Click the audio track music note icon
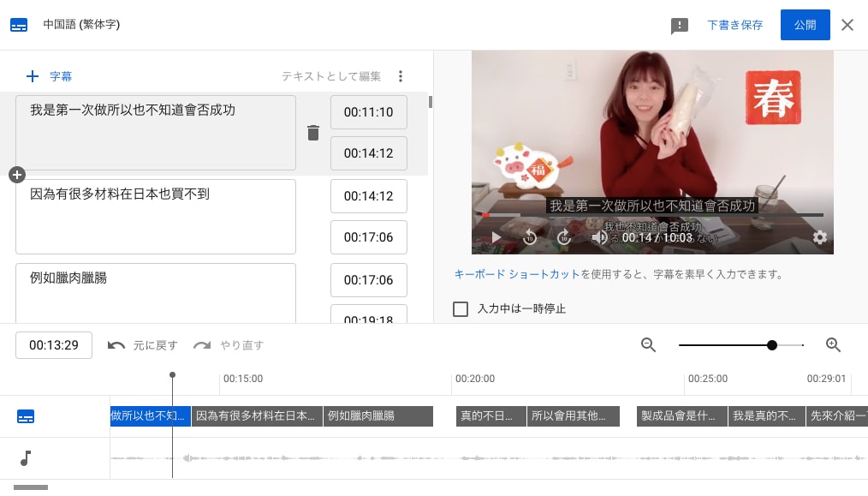The height and width of the screenshot is (496, 868). tap(26, 458)
